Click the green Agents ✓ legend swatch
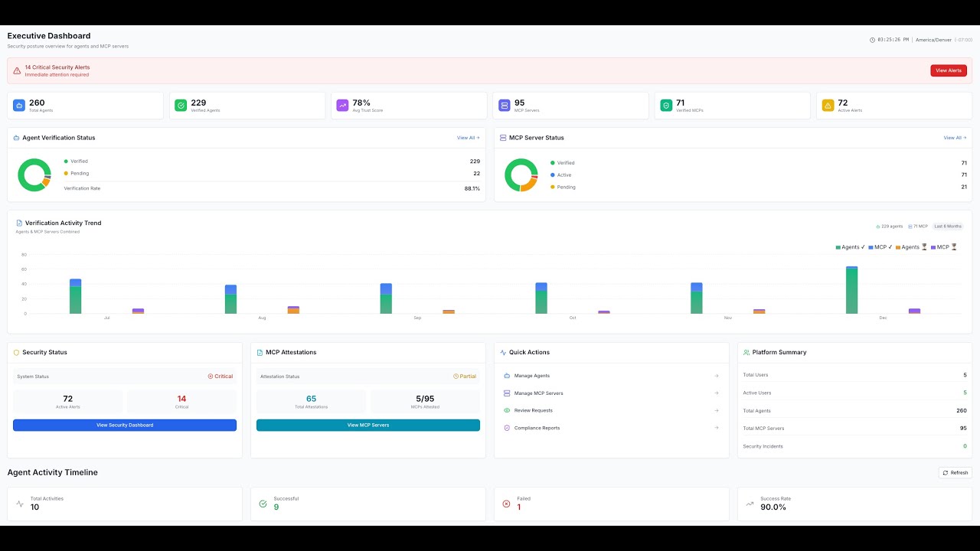The image size is (980, 551). 838,247
